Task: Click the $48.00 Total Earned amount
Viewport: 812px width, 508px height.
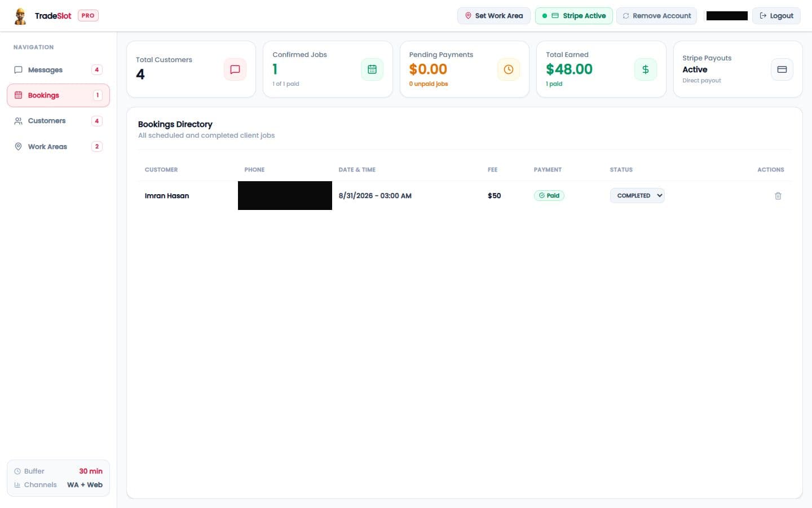Action: [x=569, y=69]
